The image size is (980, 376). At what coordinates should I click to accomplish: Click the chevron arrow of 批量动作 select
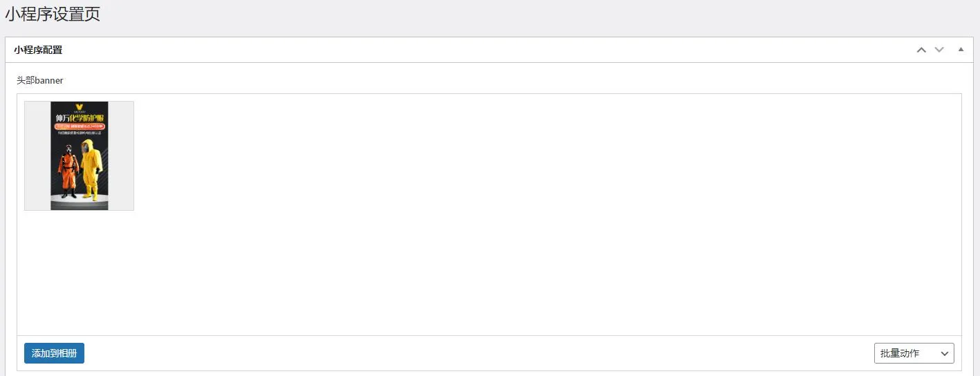coord(945,353)
